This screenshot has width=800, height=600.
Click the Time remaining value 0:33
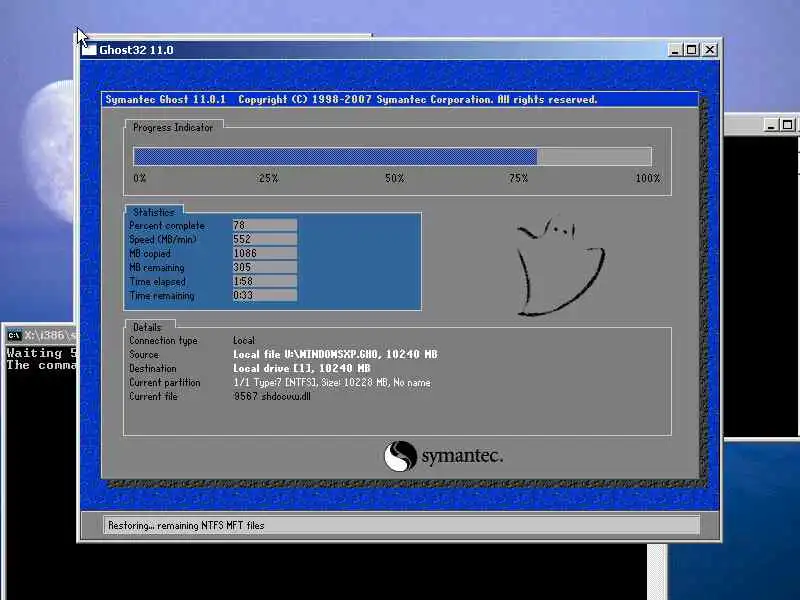[265, 295]
